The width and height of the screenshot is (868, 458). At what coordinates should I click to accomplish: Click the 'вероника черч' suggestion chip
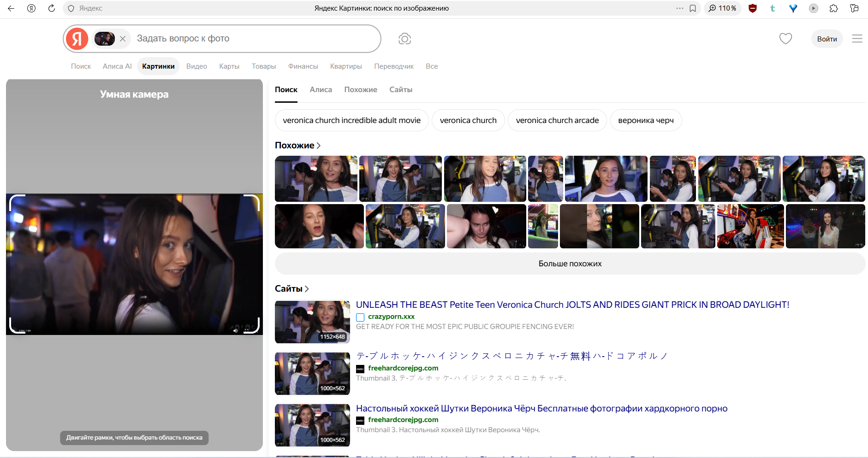coord(646,120)
